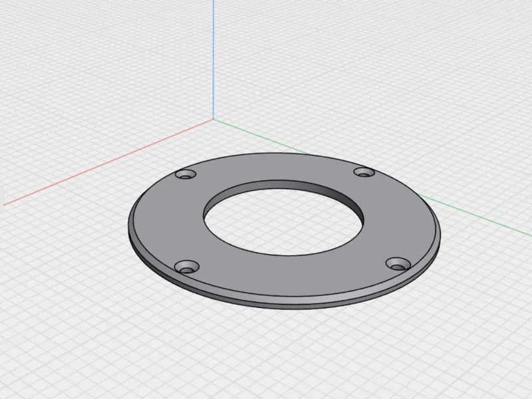Click the red axis line

(108, 162)
